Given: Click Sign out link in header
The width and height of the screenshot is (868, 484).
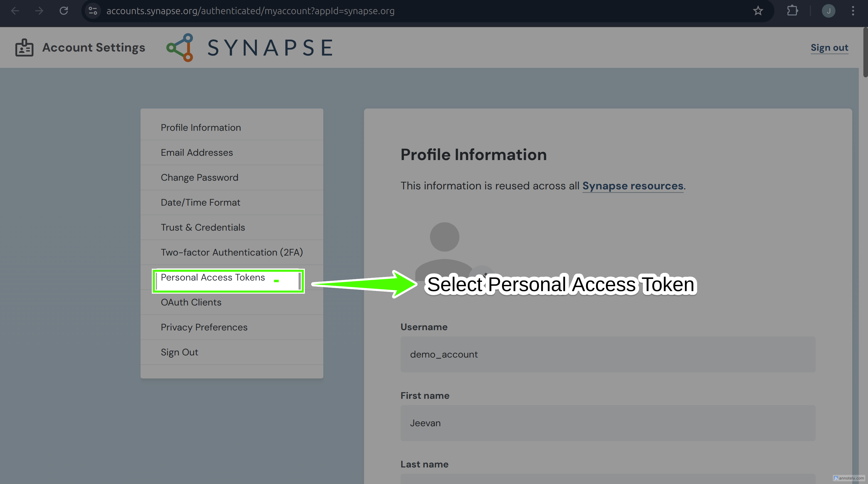Looking at the screenshot, I should click(x=829, y=47).
